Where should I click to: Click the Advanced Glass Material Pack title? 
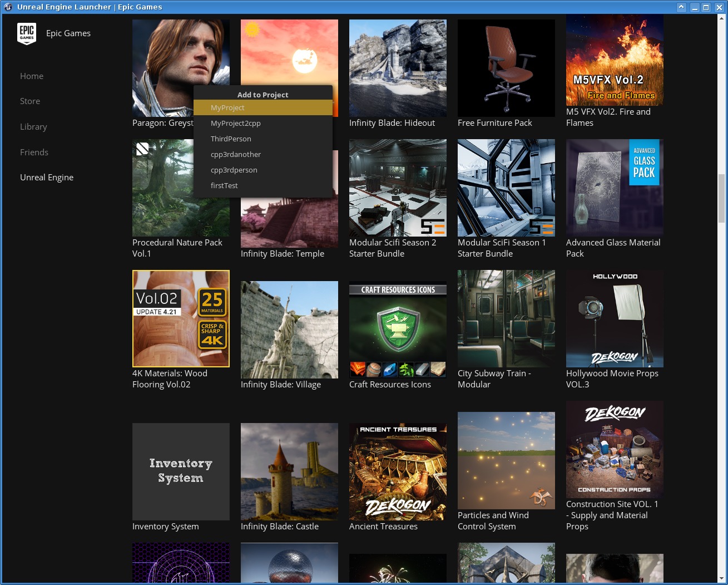[613, 248]
